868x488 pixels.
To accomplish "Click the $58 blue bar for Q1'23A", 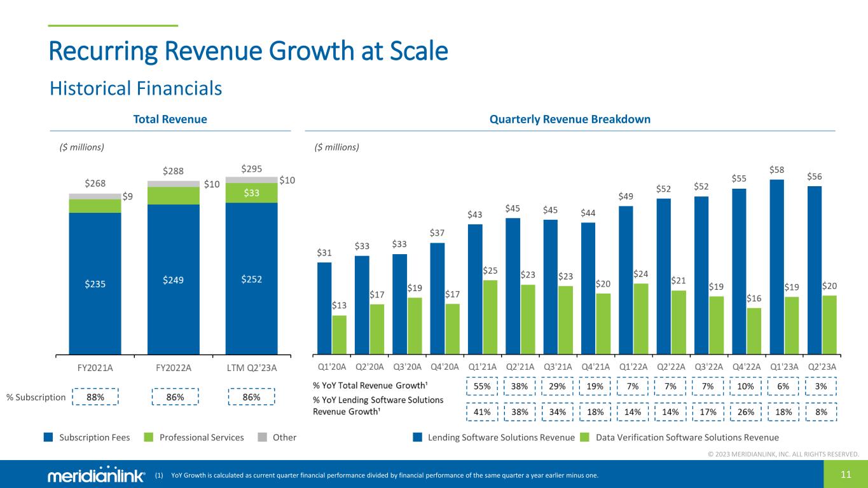I will [x=777, y=267].
